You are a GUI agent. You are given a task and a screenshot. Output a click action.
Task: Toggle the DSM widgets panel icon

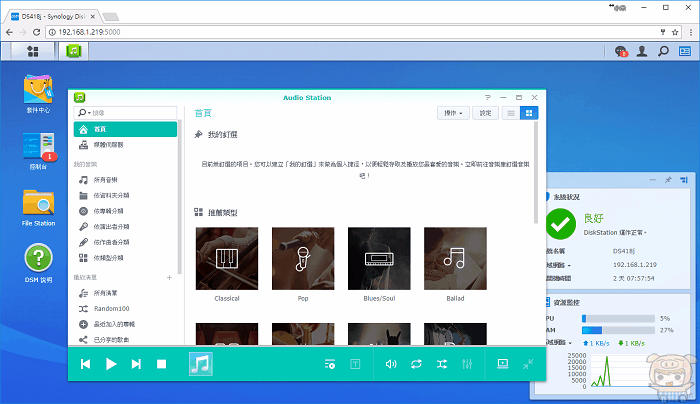point(685,51)
